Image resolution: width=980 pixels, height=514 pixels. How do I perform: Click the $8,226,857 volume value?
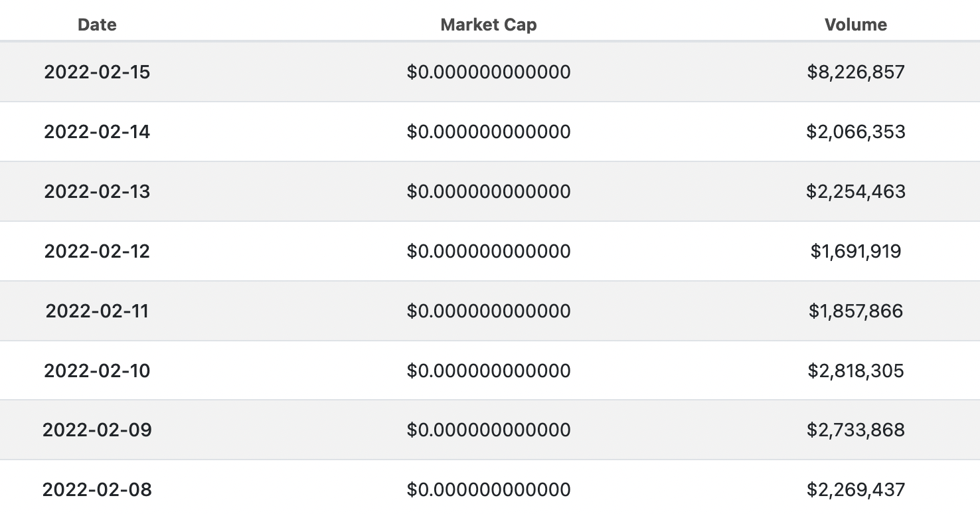856,72
